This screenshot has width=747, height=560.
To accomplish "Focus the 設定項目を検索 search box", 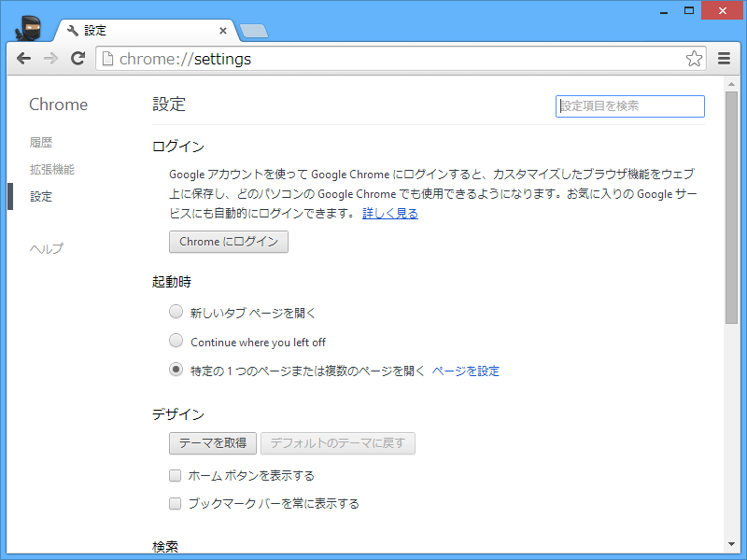I will pyautogui.click(x=629, y=105).
